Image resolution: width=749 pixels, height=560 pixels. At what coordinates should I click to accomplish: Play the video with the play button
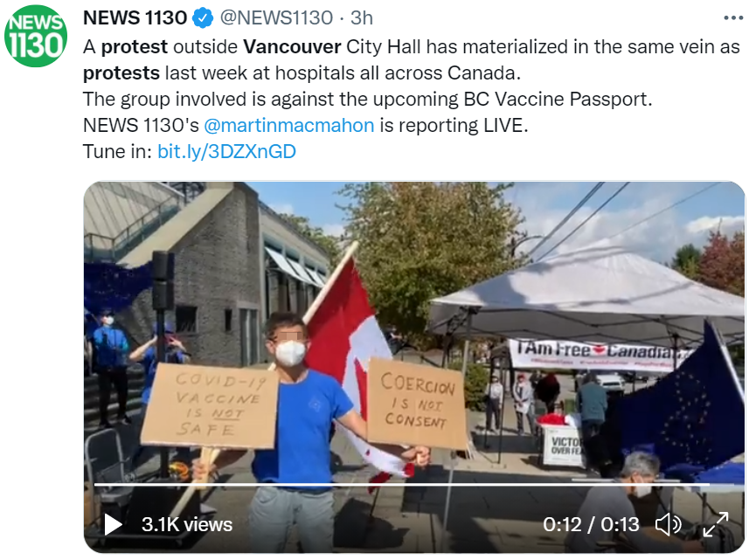pos(113,524)
